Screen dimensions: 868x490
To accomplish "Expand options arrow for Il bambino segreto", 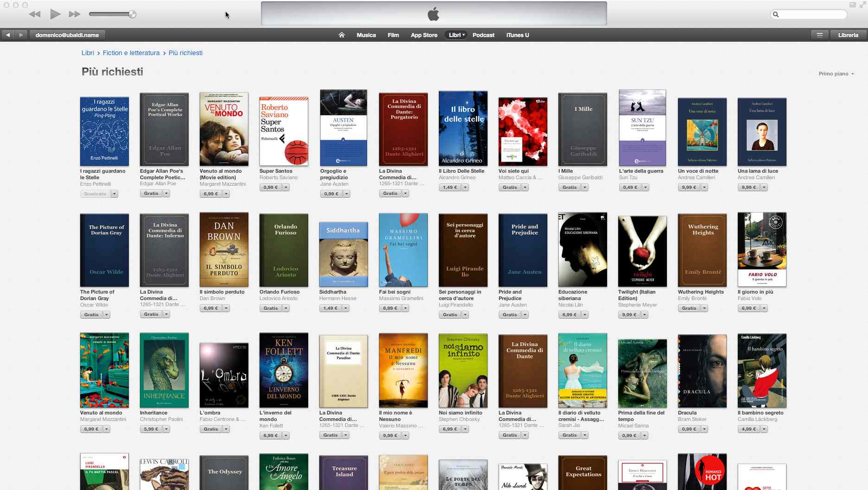I will point(764,429).
